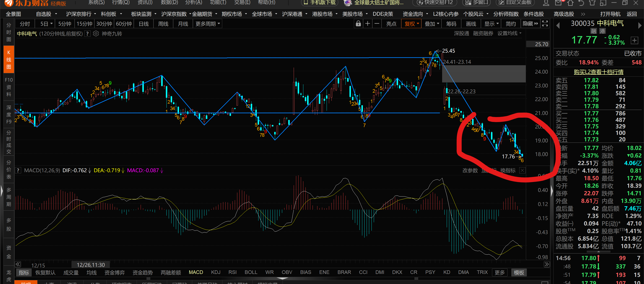
Task: Click 购买L2查看十档行情 link
Action: pos(598,72)
